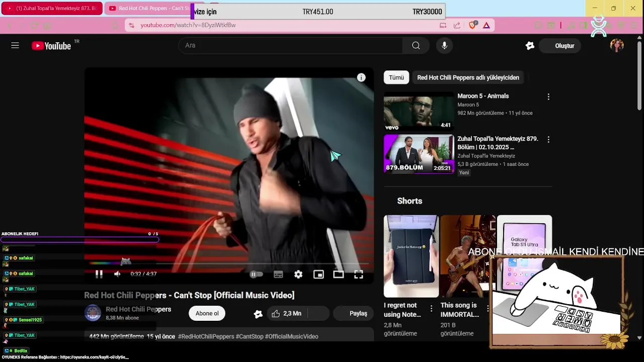Mute the video volume speaker icon
Image resolution: width=644 pixels, height=362 pixels.
[117, 274]
